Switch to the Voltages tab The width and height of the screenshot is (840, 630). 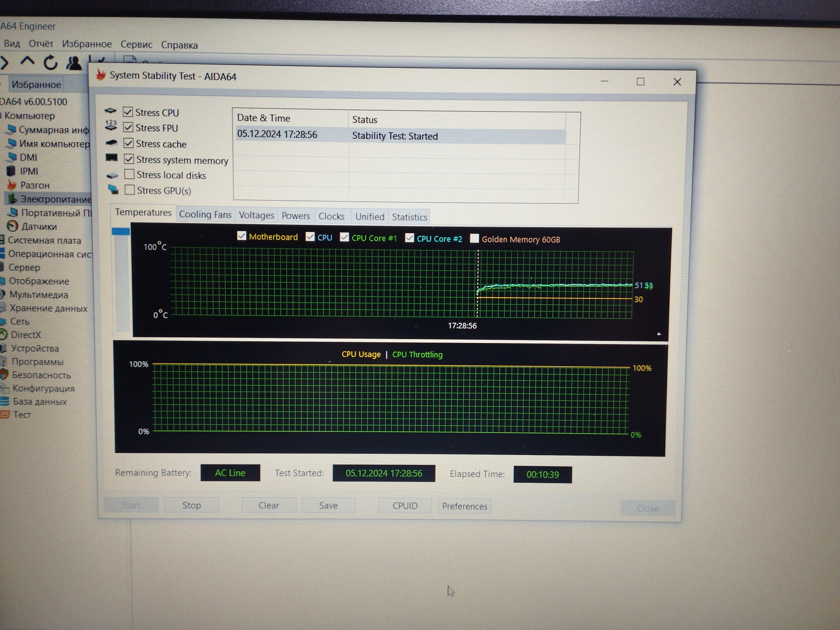(x=256, y=215)
